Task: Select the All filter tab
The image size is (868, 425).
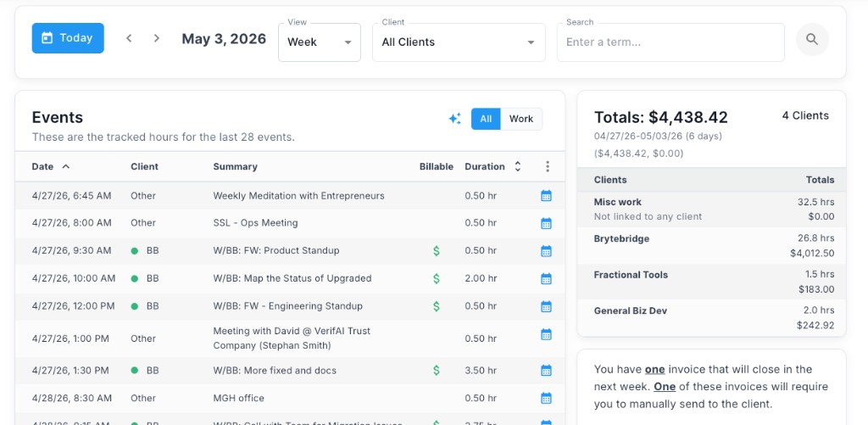Action: coord(486,119)
